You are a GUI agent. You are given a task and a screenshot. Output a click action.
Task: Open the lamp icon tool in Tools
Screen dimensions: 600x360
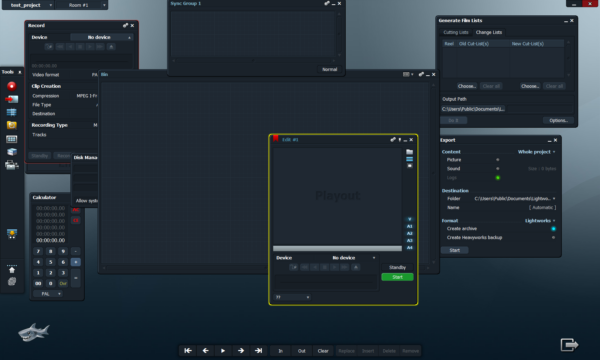pyautogui.click(x=12, y=234)
